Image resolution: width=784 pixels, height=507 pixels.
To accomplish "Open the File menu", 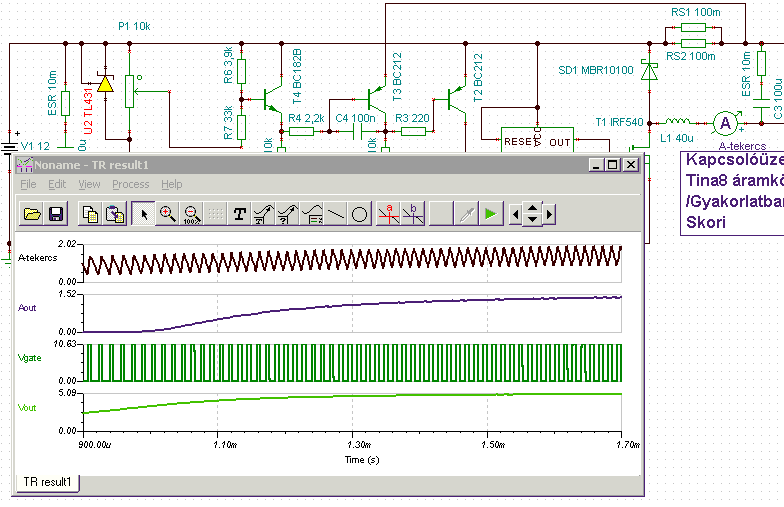I will click(x=27, y=184).
